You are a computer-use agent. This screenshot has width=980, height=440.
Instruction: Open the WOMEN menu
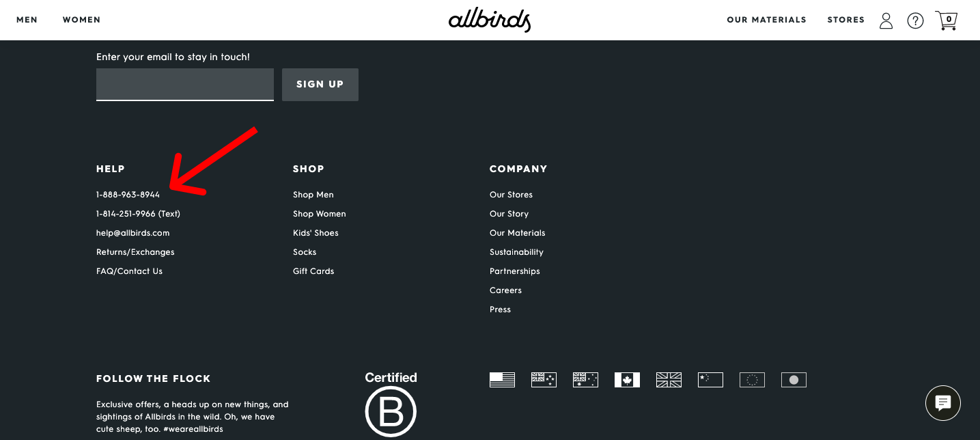click(x=81, y=20)
